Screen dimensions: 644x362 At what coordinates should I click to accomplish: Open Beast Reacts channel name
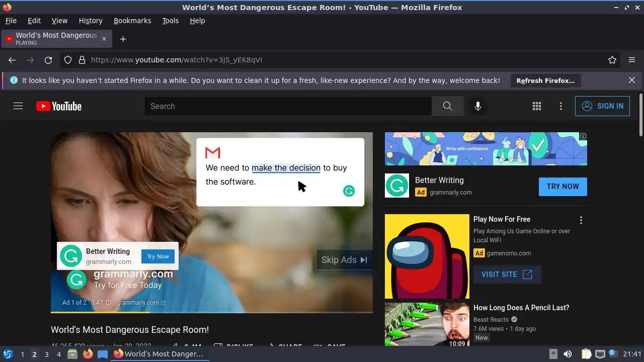point(491,320)
